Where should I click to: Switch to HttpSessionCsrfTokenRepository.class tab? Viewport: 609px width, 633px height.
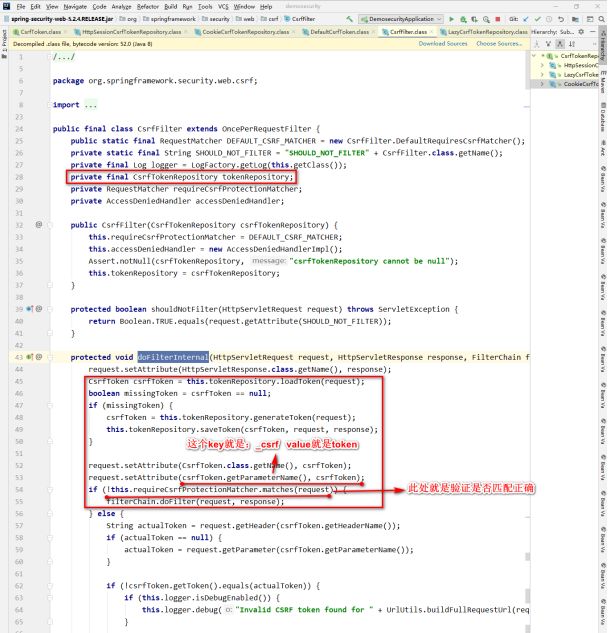click(131, 31)
